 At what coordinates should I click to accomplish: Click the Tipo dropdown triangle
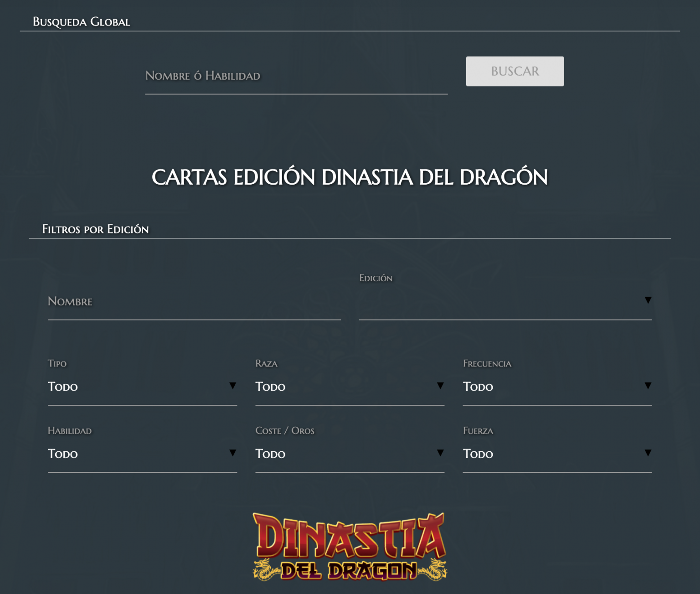pos(233,385)
